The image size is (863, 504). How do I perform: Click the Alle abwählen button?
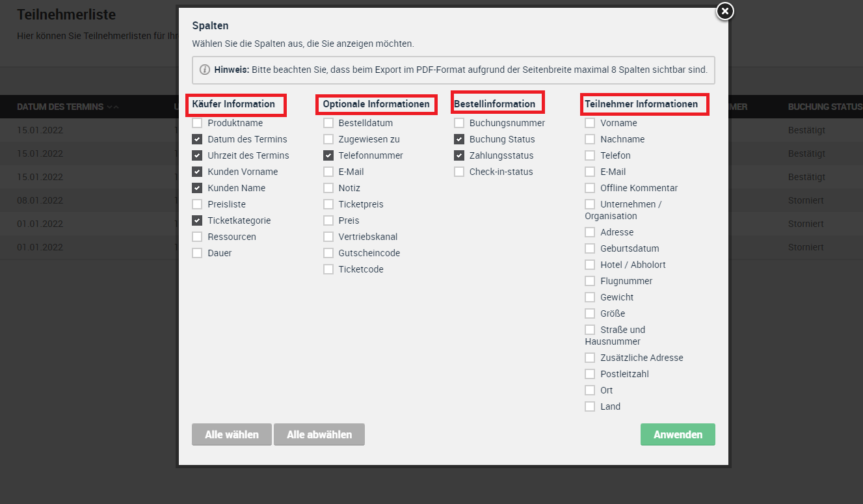pos(319,434)
